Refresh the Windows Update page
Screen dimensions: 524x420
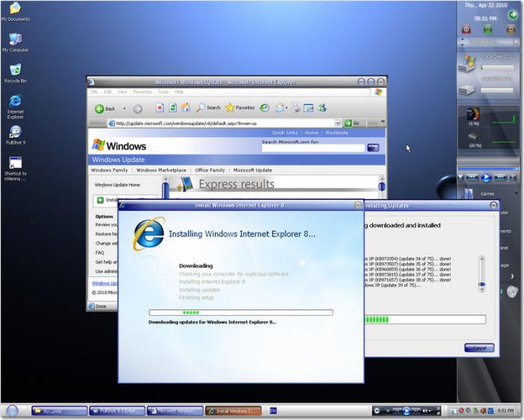(173, 109)
